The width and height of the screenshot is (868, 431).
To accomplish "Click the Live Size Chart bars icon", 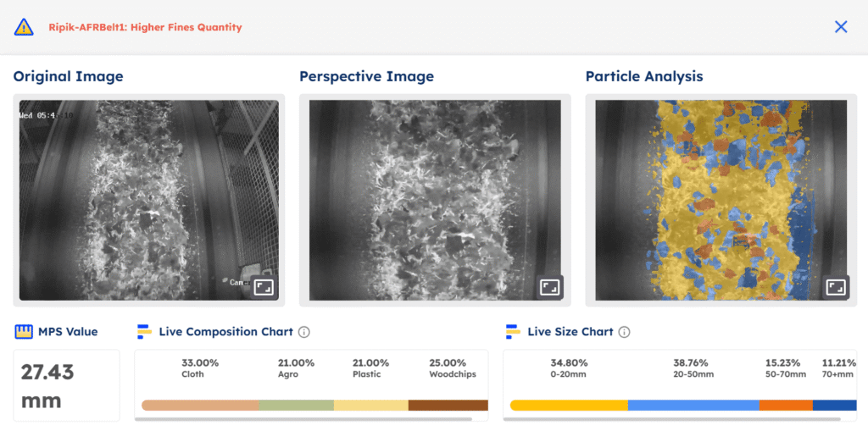I will pyautogui.click(x=512, y=332).
